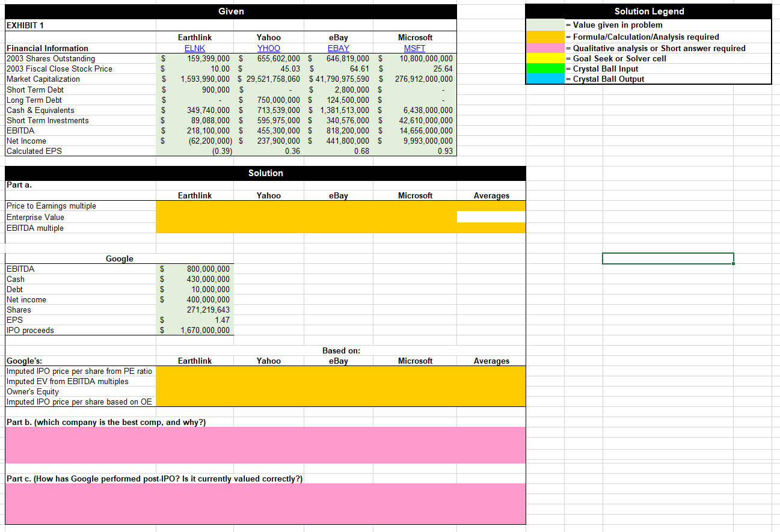Select the orange formula legend swatch

[545, 37]
